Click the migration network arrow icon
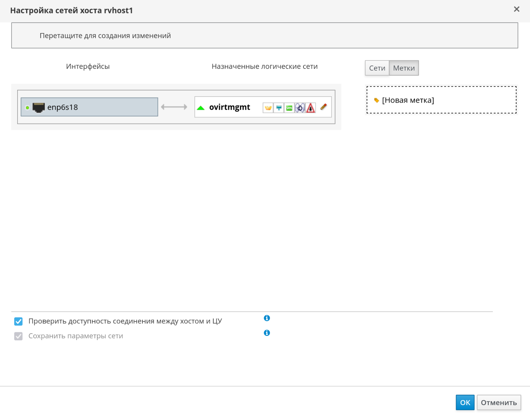This screenshot has width=530, height=420. tap(300, 108)
